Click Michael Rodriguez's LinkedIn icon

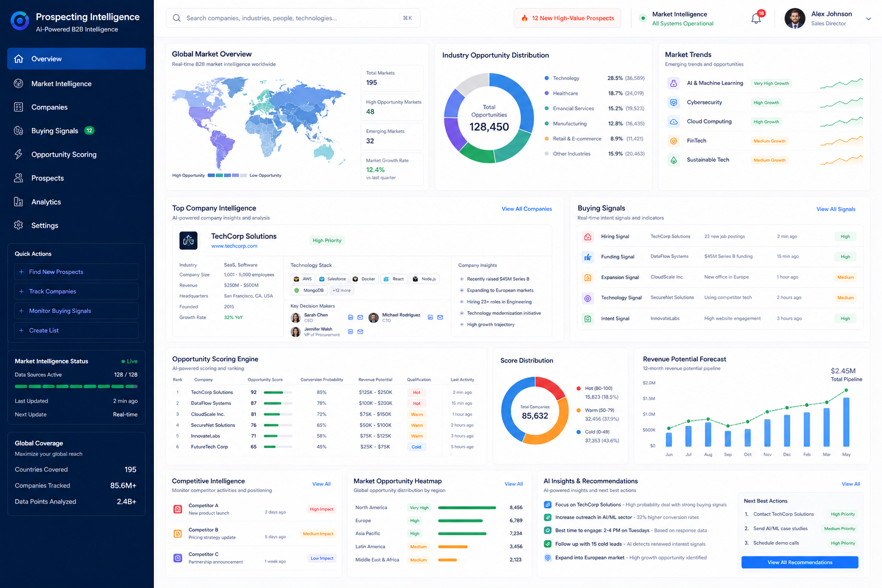click(x=430, y=317)
